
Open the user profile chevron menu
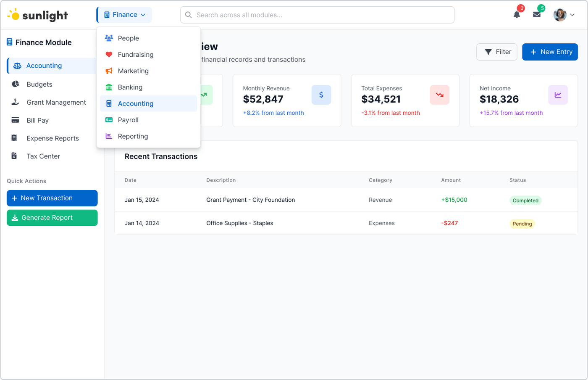click(x=572, y=15)
